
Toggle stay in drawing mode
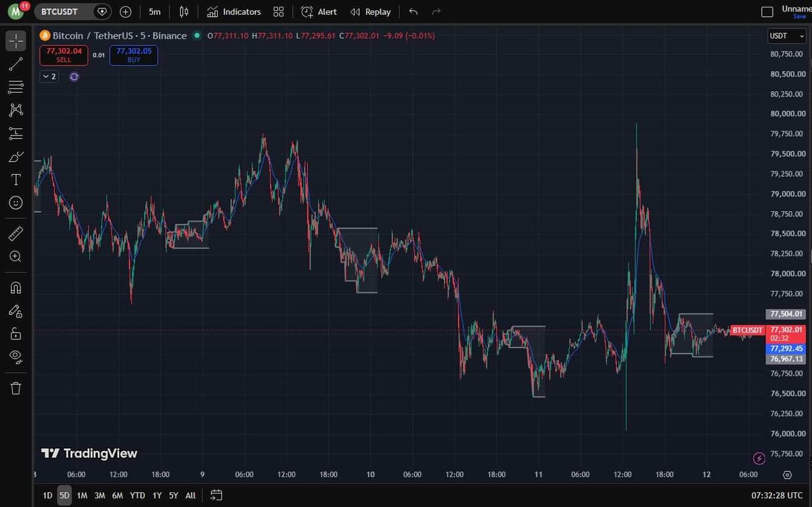click(x=16, y=311)
